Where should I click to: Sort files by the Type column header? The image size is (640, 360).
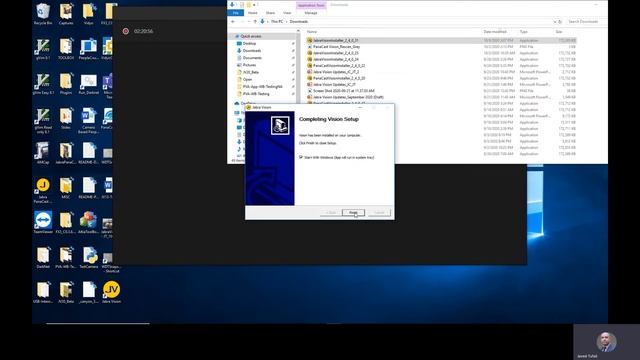(524, 31)
